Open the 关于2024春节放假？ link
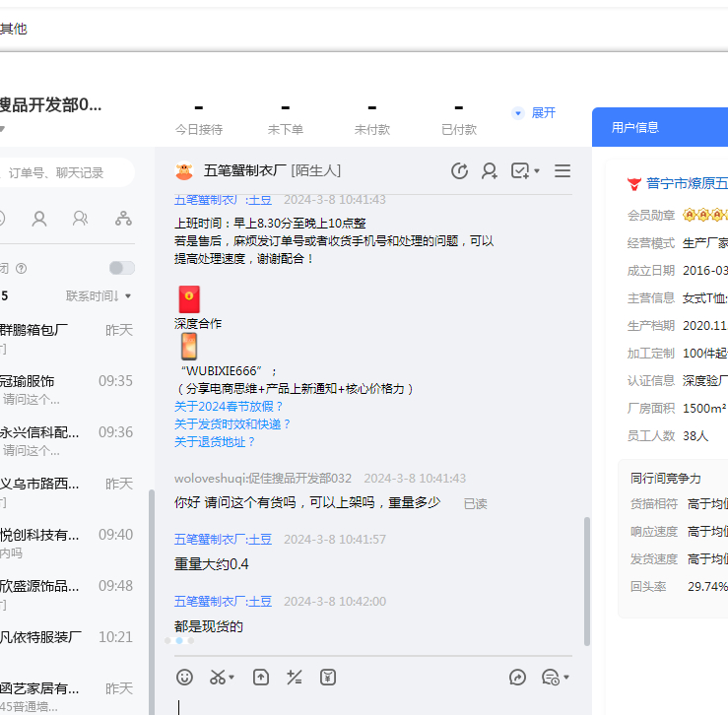This screenshot has width=728, height=715. point(229,407)
